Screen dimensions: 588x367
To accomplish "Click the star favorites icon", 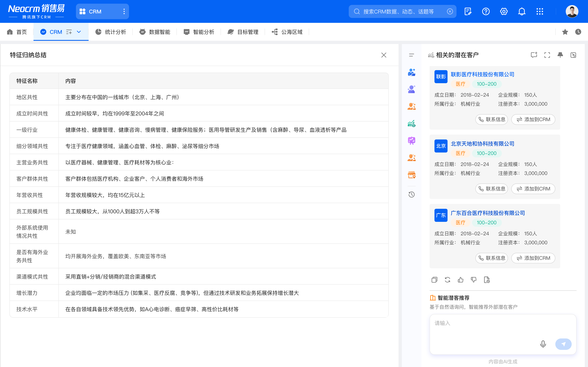I will pos(565,32).
